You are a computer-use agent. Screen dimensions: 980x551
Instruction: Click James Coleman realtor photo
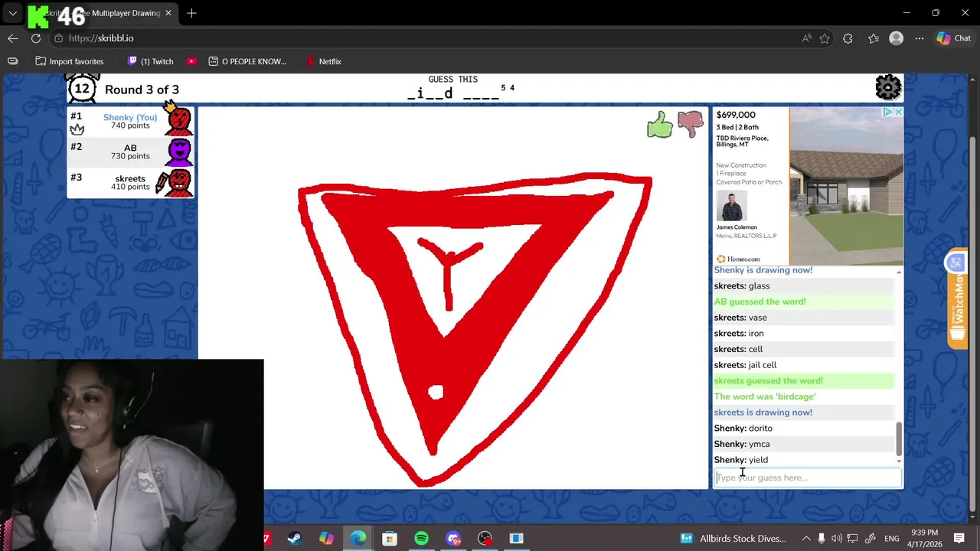(x=731, y=206)
